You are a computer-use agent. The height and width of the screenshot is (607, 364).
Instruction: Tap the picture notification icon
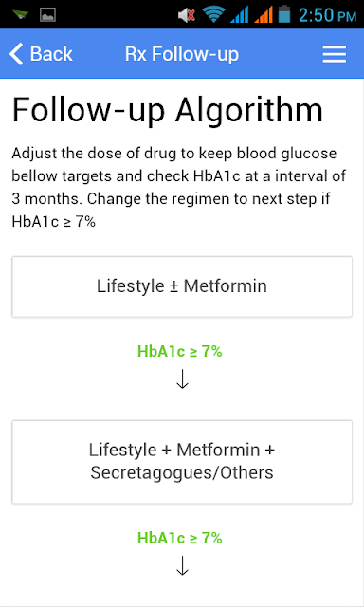pos(48,15)
